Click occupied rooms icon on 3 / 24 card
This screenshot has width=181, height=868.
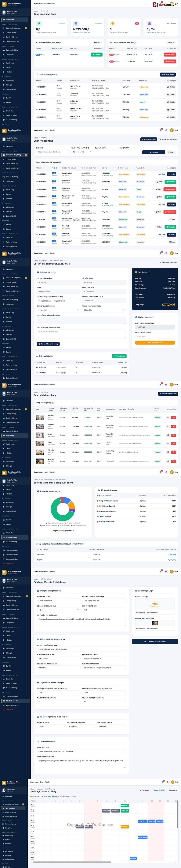(x=149, y=23)
